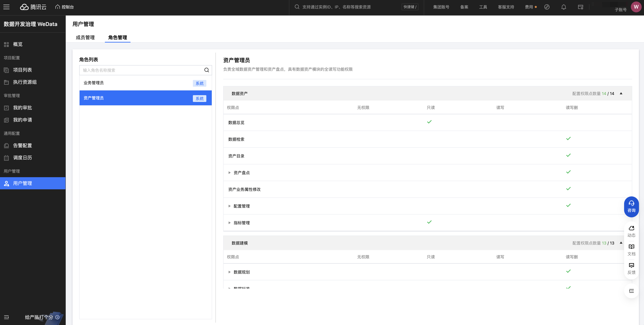
Task: Switch to the 成员管理 tab
Action: pos(85,37)
